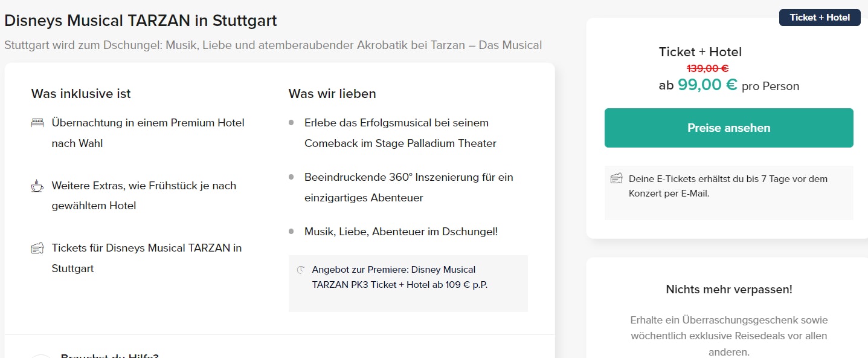The width and height of the screenshot is (868, 358).
Task: Click the Musik, Liebe, Abenteuer im Dschungel bullet
Action: (400, 232)
